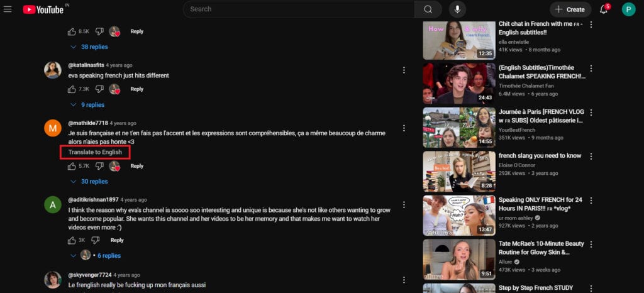Viewport: 644px width, 293px height.
Task: Dislike @aditikrishnan1897 comment
Action: (x=96, y=240)
